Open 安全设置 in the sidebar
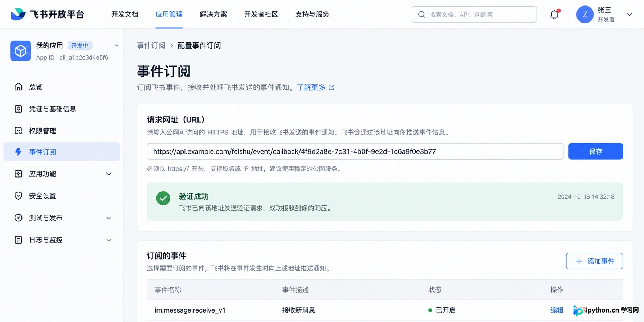The width and height of the screenshot is (644, 322). point(62,196)
